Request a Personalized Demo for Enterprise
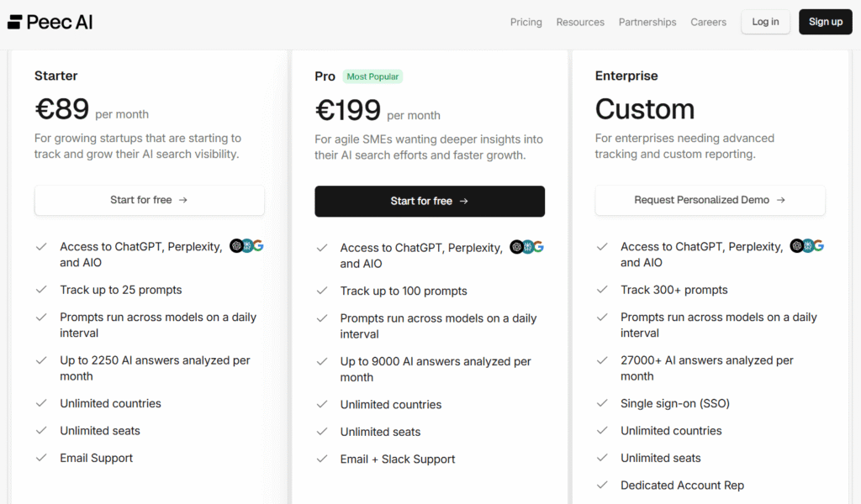Screen dimensions: 861x504 pos(710,200)
